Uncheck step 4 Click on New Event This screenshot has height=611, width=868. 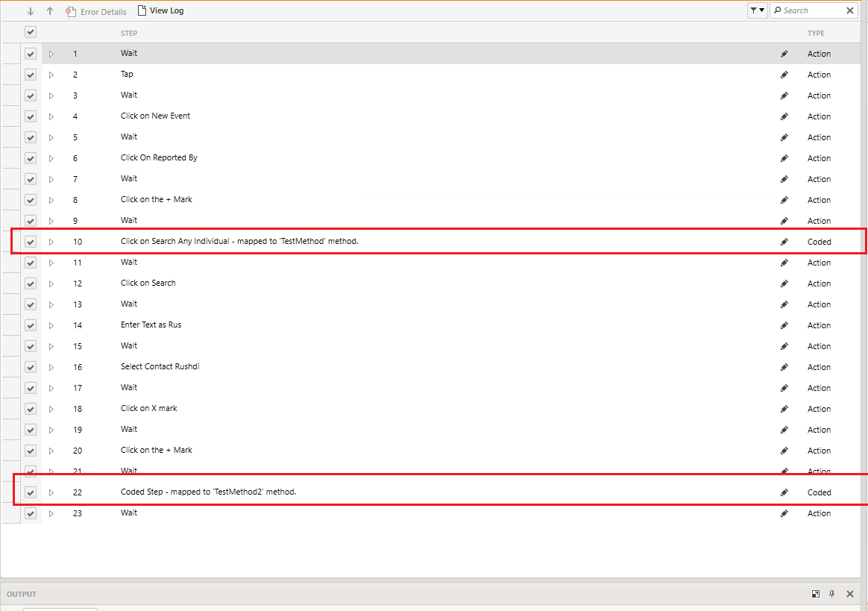[31, 116]
